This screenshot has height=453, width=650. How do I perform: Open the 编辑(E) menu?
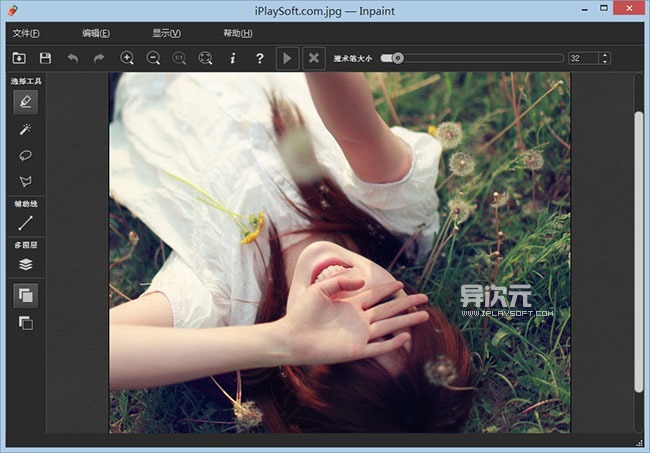coord(96,33)
